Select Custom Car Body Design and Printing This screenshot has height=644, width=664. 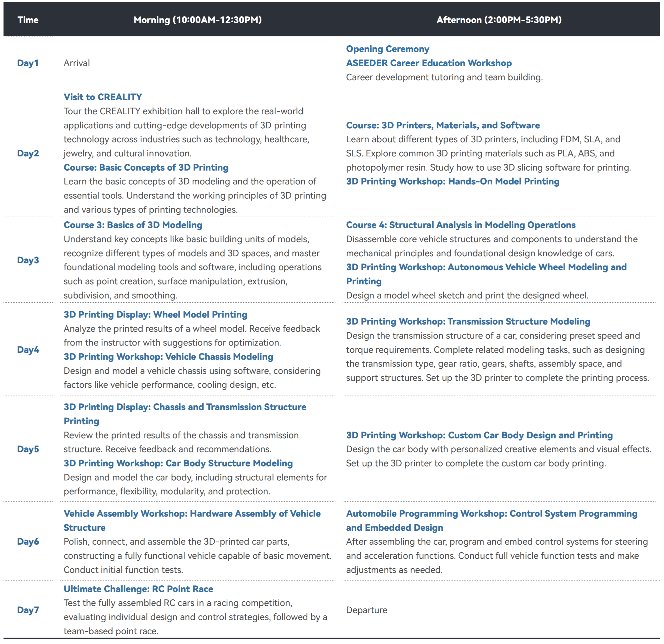(x=479, y=435)
